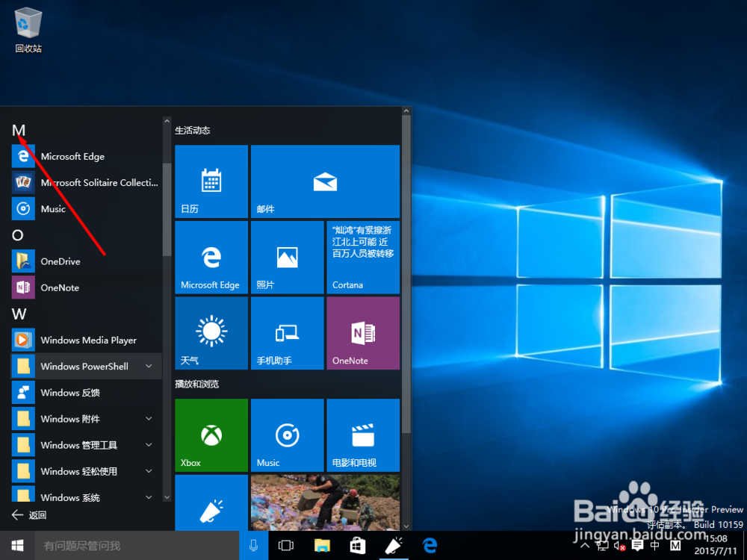The height and width of the screenshot is (560, 747).
Task: Open Windows 反馈 app
Action: (86, 393)
